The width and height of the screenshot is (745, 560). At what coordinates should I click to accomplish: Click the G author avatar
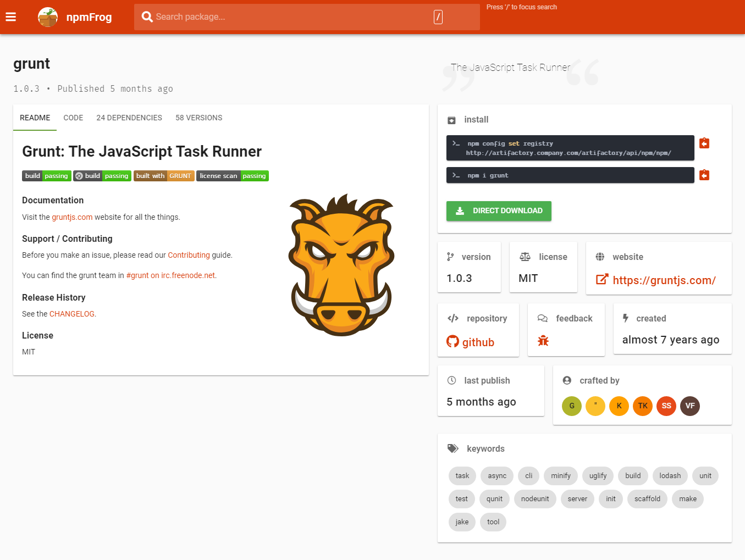point(572,406)
